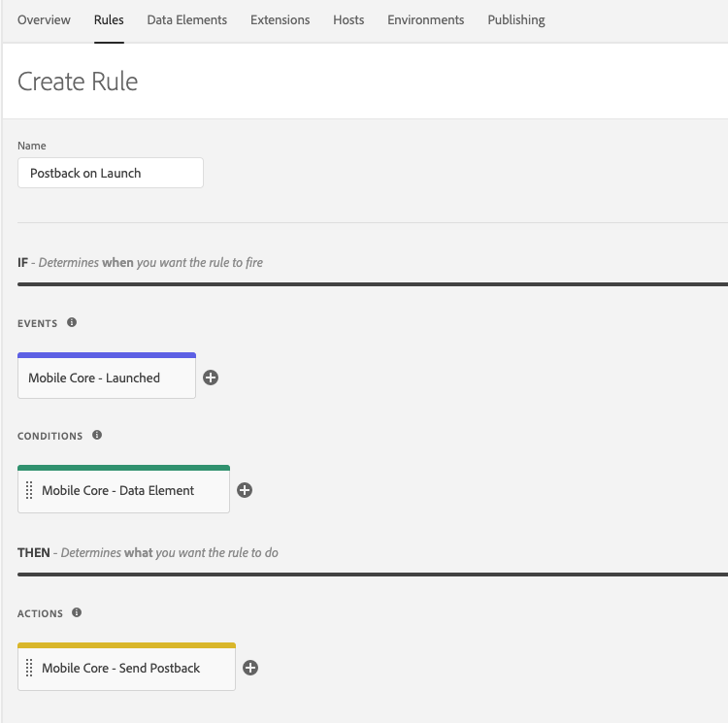Add a new event with the plus icon
Image resolution: width=728 pixels, height=723 pixels.
211,378
